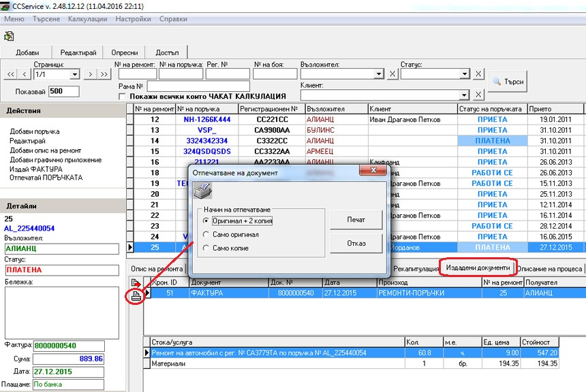Screen dimensions: 586x392
Task: Select the ФАКТУРА document row with number 8000000540
Action: 365,293
